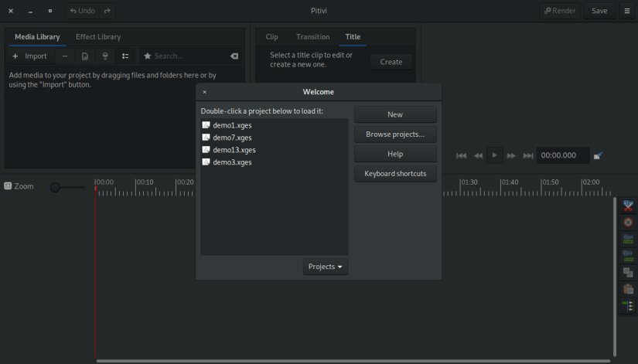Click the Render button
Viewport: 638px width, 364px height.
coord(560,11)
